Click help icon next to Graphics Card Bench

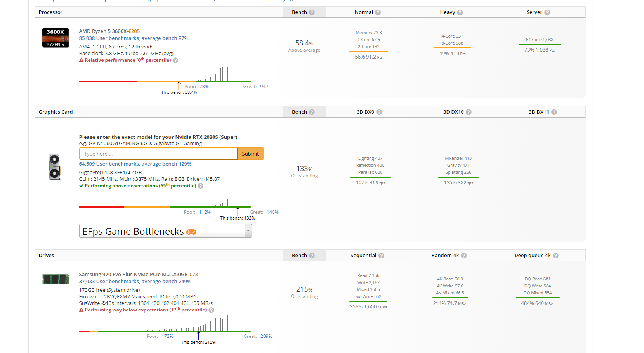[312, 112]
